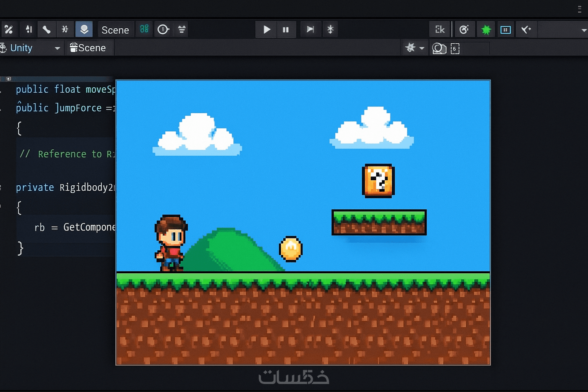Click the Unity globe icon
Screen dimensions: 588x392
[3, 48]
